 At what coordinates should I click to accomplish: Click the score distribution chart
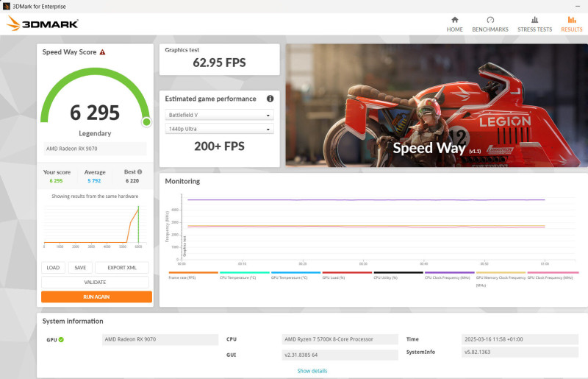tap(95, 226)
